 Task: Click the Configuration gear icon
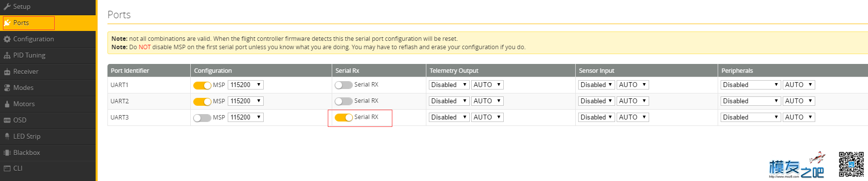coord(7,39)
